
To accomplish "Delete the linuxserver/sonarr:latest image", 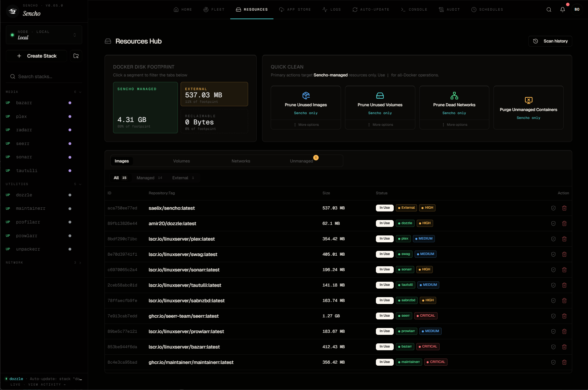I will 564,270.
